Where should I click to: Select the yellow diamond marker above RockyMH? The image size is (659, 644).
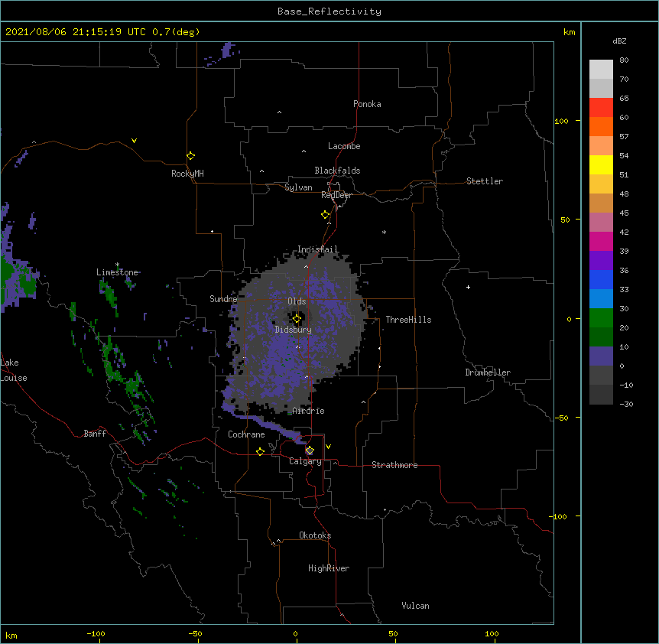tap(190, 156)
